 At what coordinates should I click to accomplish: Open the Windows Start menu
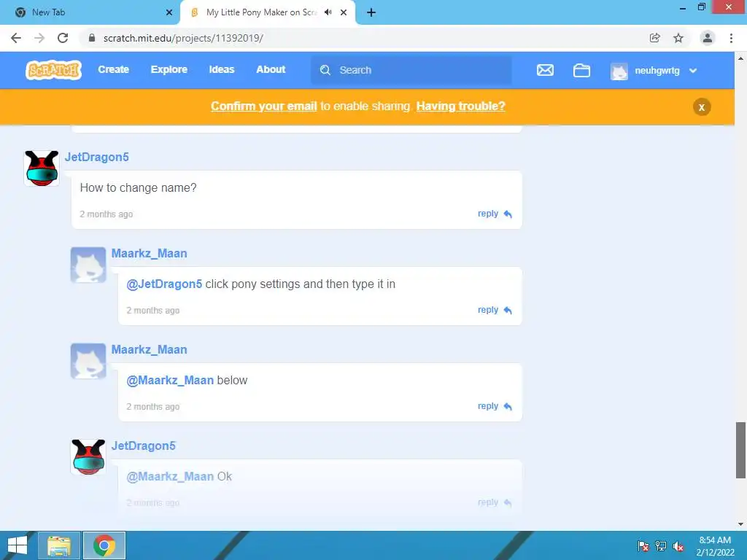18,545
